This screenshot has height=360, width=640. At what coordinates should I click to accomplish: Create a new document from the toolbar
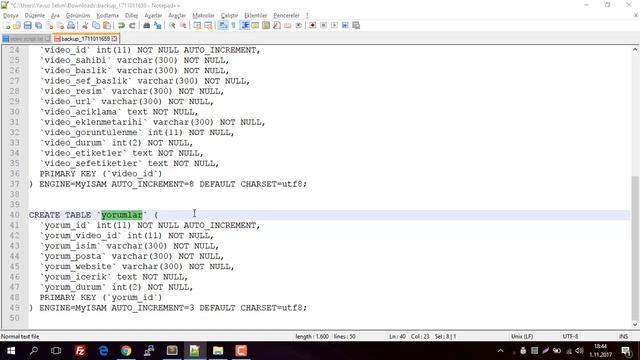click(x=7, y=25)
